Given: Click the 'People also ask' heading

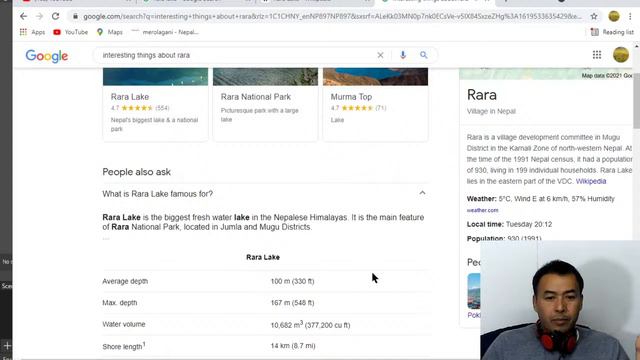Looking at the screenshot, I should (136, 172).
